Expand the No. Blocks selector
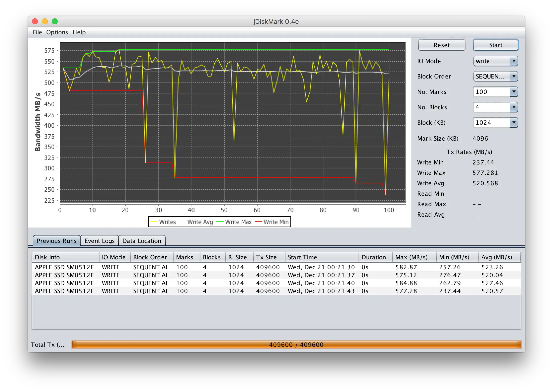 513,107
